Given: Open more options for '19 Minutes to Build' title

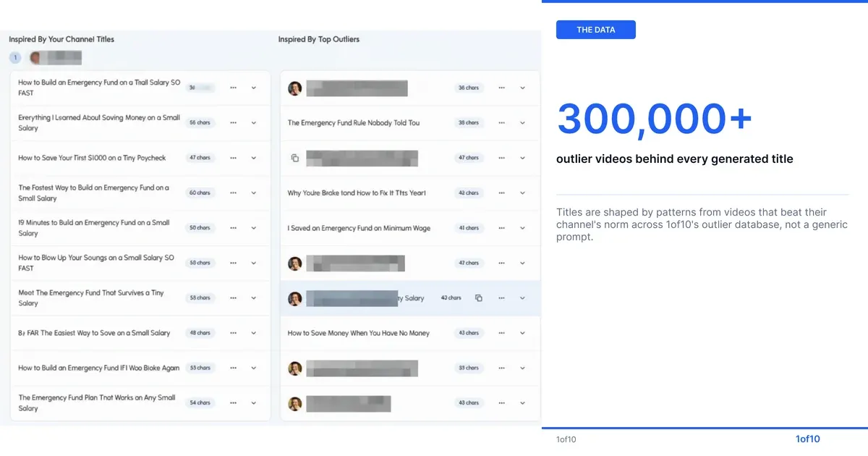Looking at the screenshot, I should point(233,228).
